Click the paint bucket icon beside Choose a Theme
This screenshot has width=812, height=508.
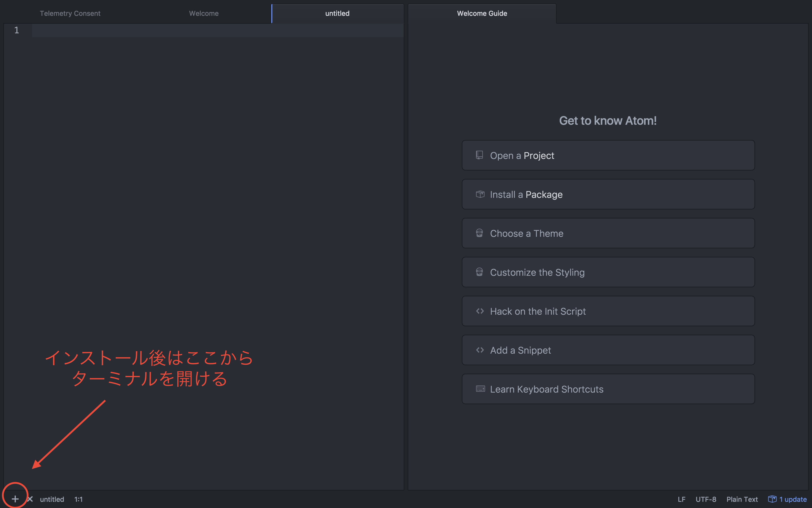pyautogui.click(x=480, y=233)
